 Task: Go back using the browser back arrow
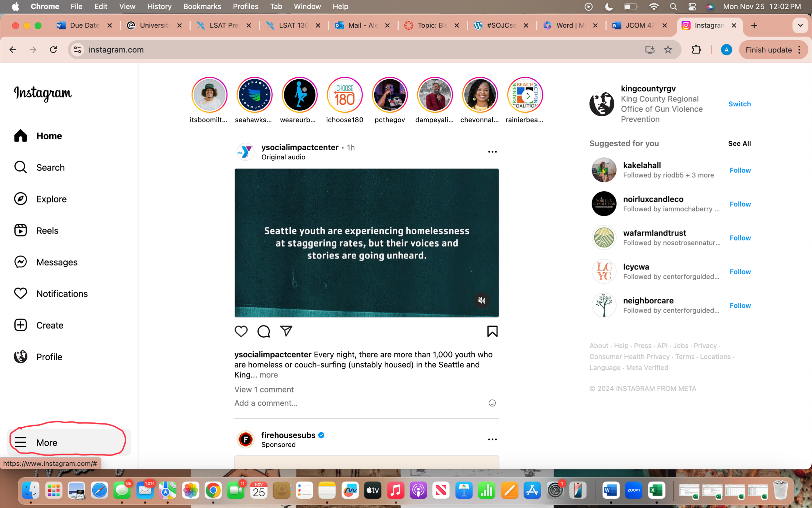point(13,50)
